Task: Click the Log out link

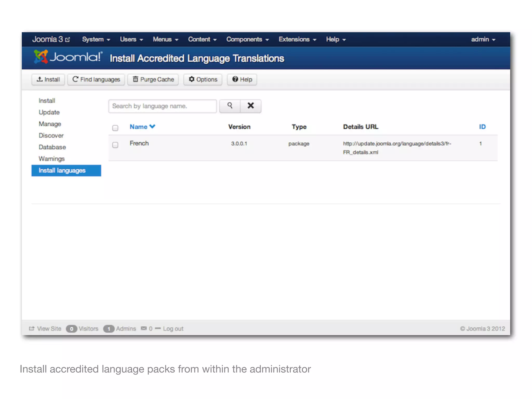Action: [173, 329]
